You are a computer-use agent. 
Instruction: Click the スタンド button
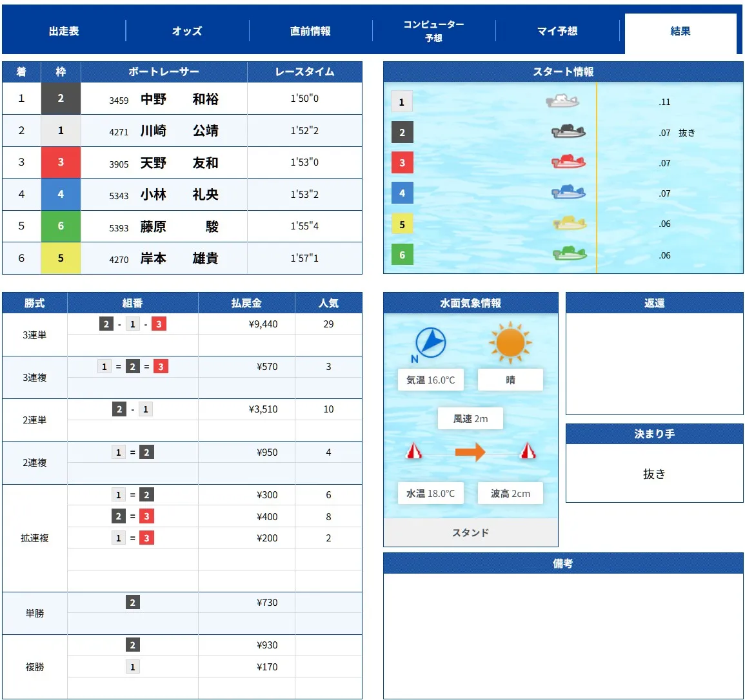pos(470,531)
